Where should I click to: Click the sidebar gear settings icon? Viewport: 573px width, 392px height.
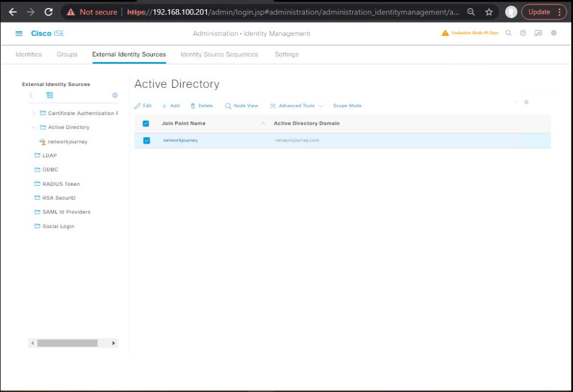(x=115, y=95)
